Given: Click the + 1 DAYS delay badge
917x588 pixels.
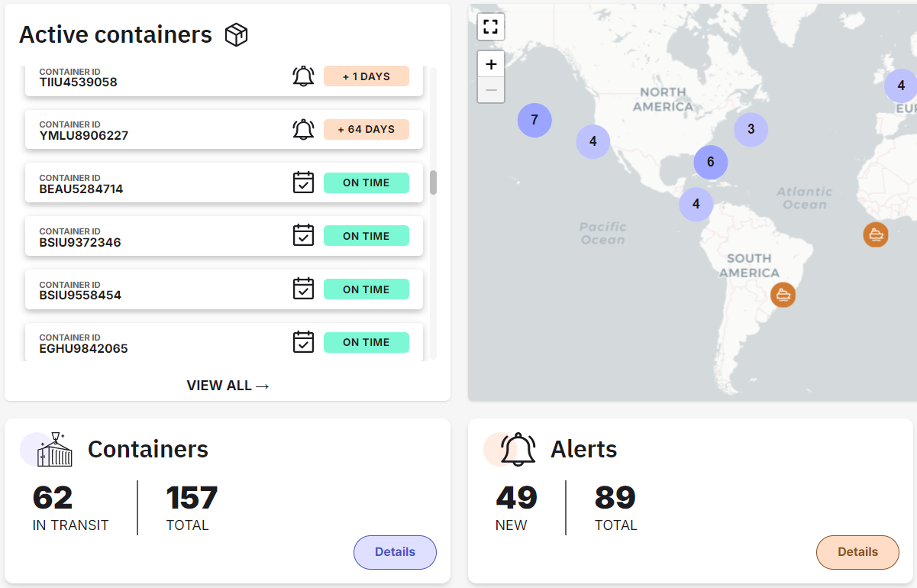Looking at the screenshot, I should coord(366,76).
